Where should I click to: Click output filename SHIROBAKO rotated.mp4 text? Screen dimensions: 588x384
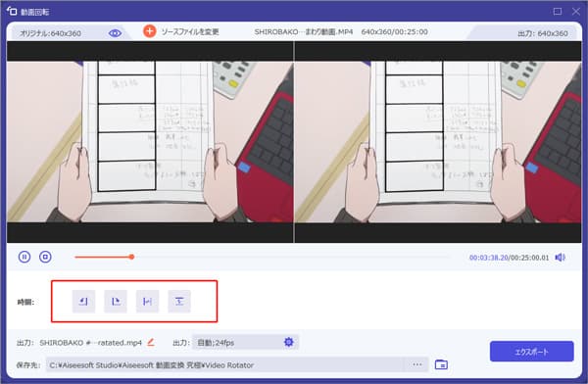point(91,343)
